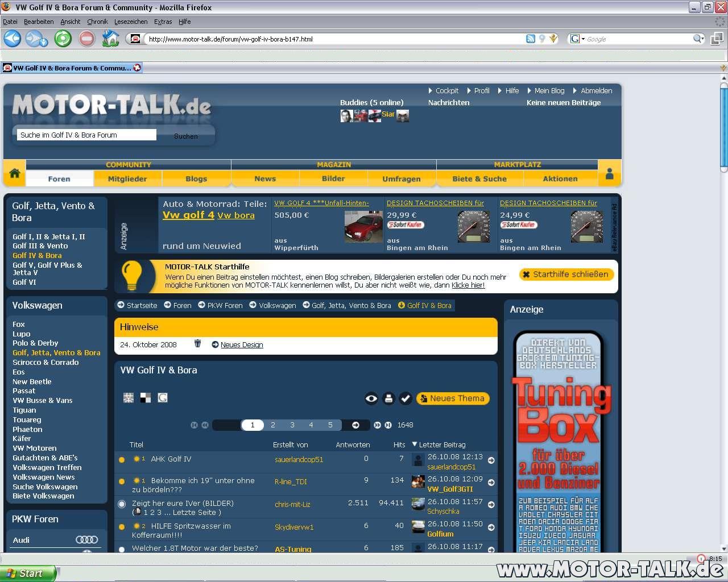Image resolution: width=728 pixels, height=582 pixels.
Task: Click the overlapping windows icon beside search box
Action: [x=717, y=39]
